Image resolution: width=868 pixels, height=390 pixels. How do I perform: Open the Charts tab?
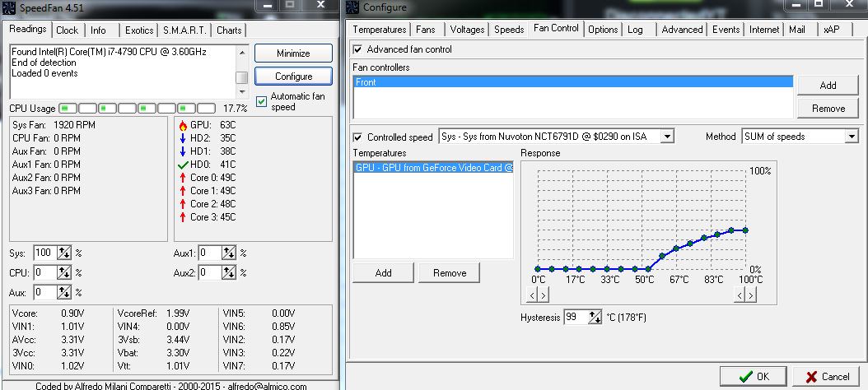(229, 30)
